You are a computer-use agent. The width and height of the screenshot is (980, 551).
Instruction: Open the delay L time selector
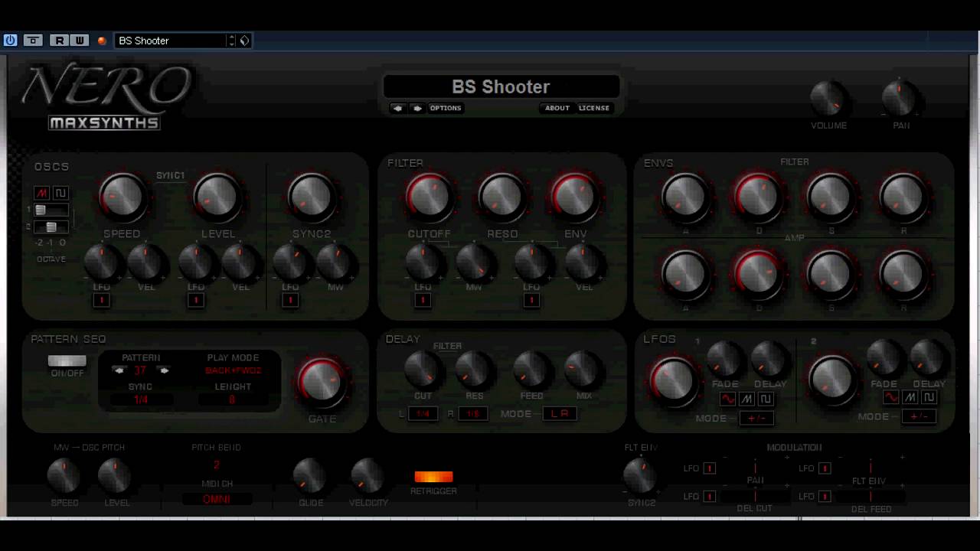[423, 414]
